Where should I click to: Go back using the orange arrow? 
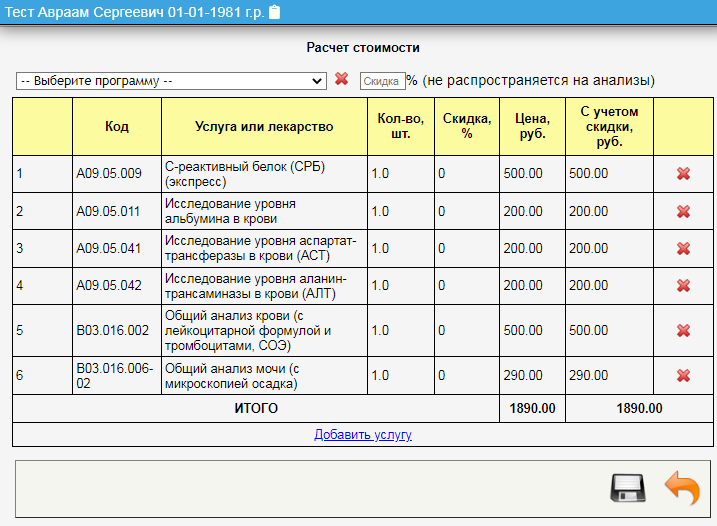pyautogui.click(x=682, y=488)
